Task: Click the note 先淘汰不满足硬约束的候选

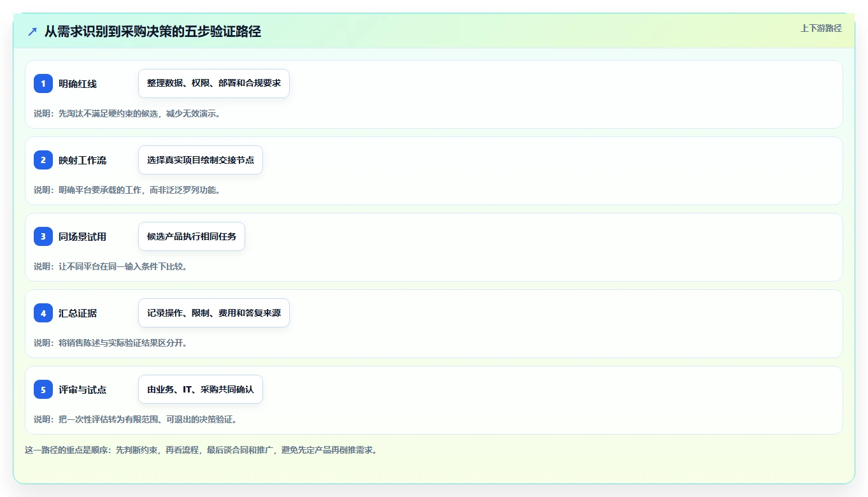Action: (108, 113)
